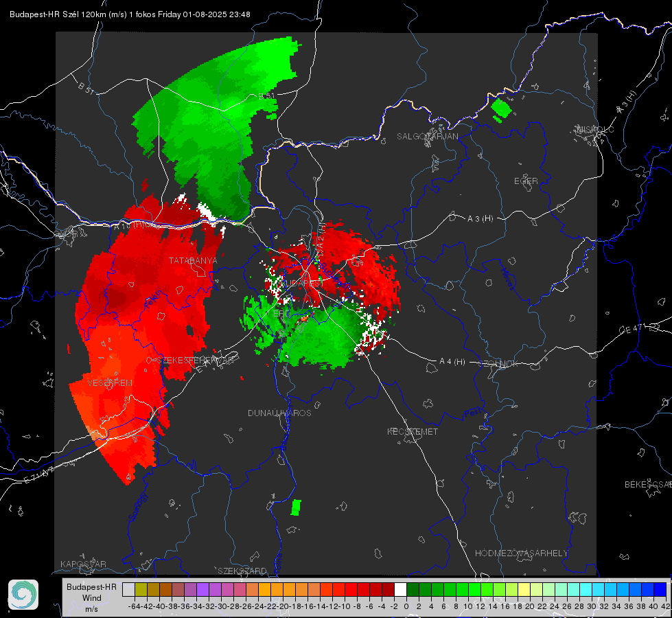This screenshot has width=672, height=618.
Task: Click the radar title with date and time
Action: [x=130, y=14]
